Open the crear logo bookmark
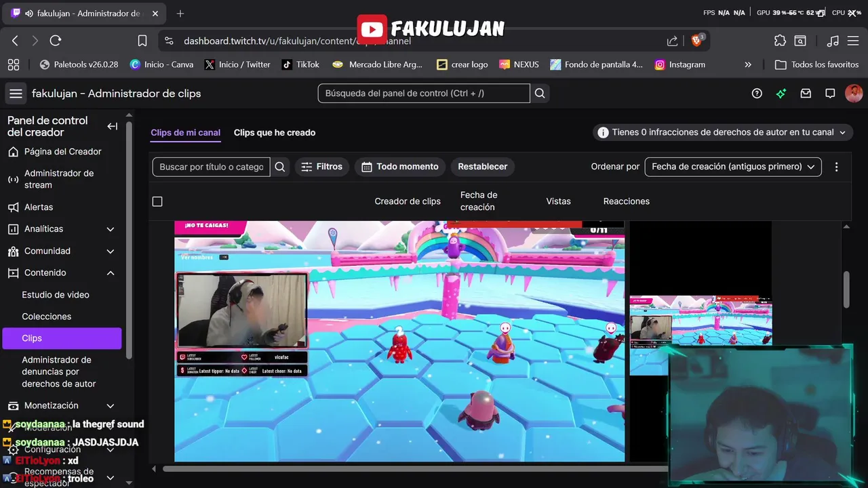This screenshot has width=868, height=488. point(462,64)
